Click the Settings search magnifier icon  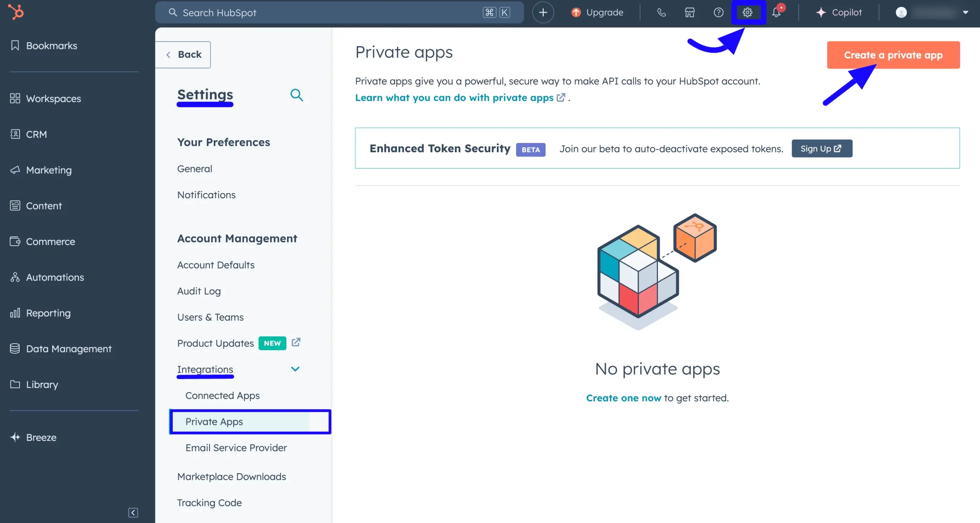[297, 95]
